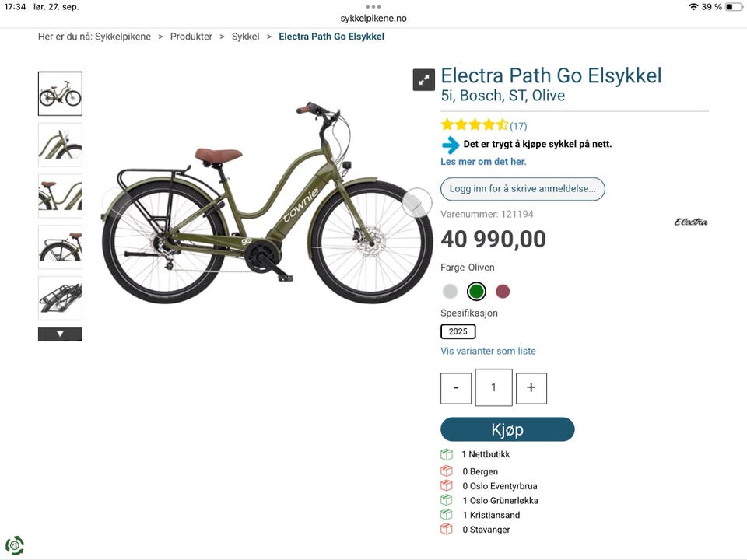Screen dimensions: 747x560
Task: Select the green Oliven color swatch
Action: (x=476, y=292)
